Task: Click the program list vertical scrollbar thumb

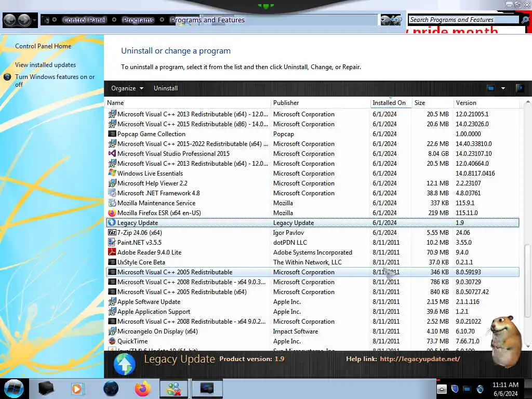Action: 527,281
